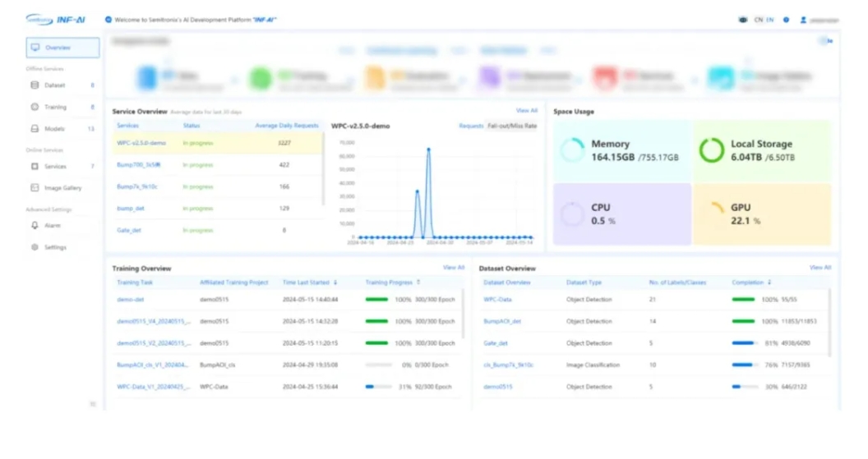Click the Dataset icon in sidebar
Viewport: 868px width, 459px height.
[x=35, y=85]
